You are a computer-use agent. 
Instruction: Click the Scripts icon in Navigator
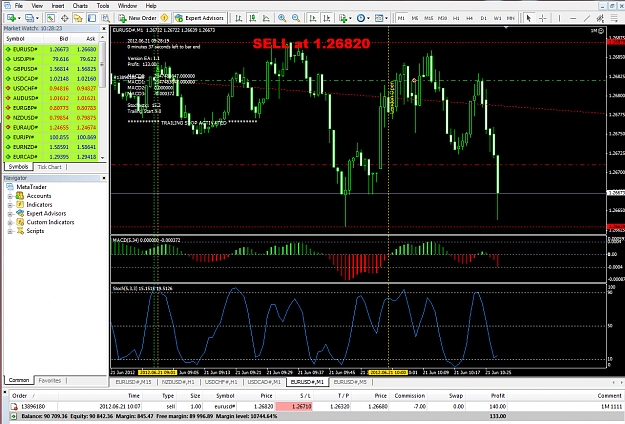(x=20, y=231)
